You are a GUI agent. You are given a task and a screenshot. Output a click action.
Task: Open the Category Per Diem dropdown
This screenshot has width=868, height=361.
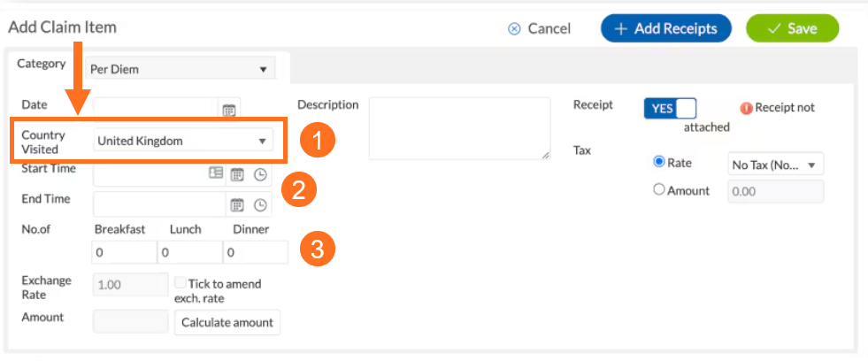[180, 69]
